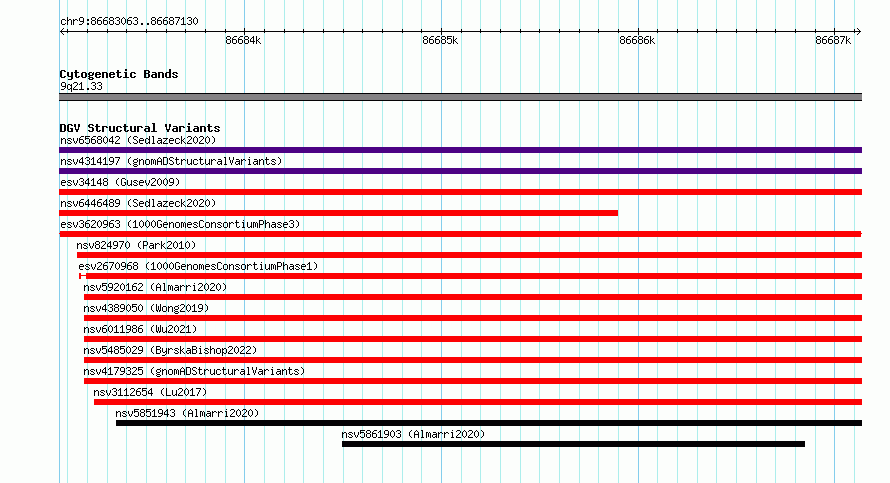Click the nsv5920162 (Almarri2020) red bar

(473, 297)
